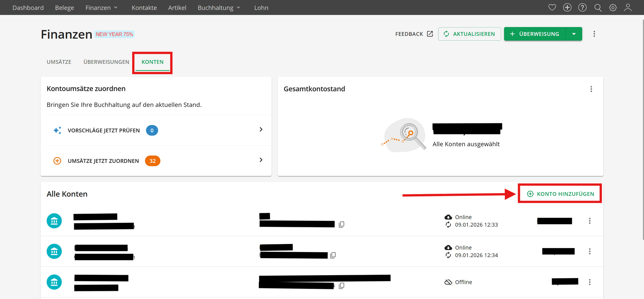This screenshot has width=644, height=299.
Task: Switch to the Überweisungen tab
Action: click(106, 62)
